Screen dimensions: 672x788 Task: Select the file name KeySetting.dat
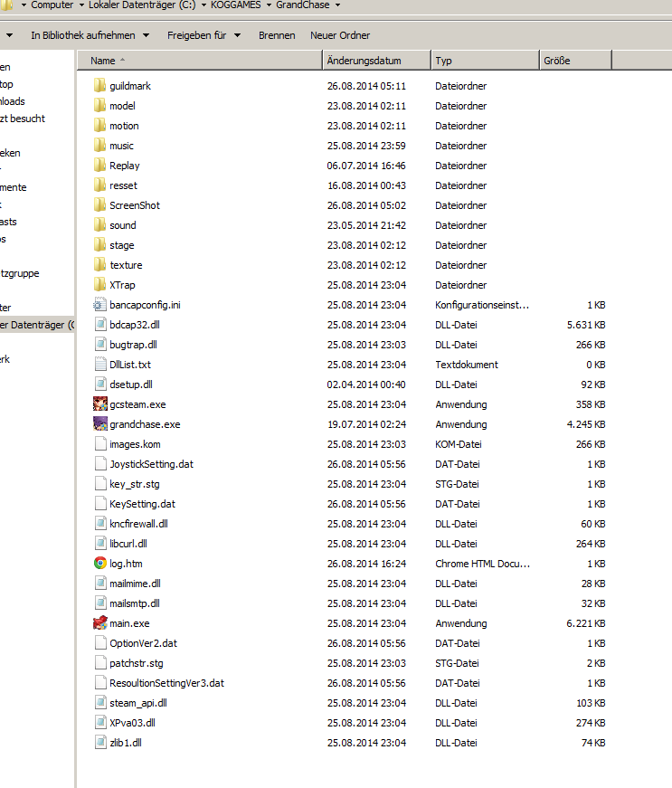[142, 504]
